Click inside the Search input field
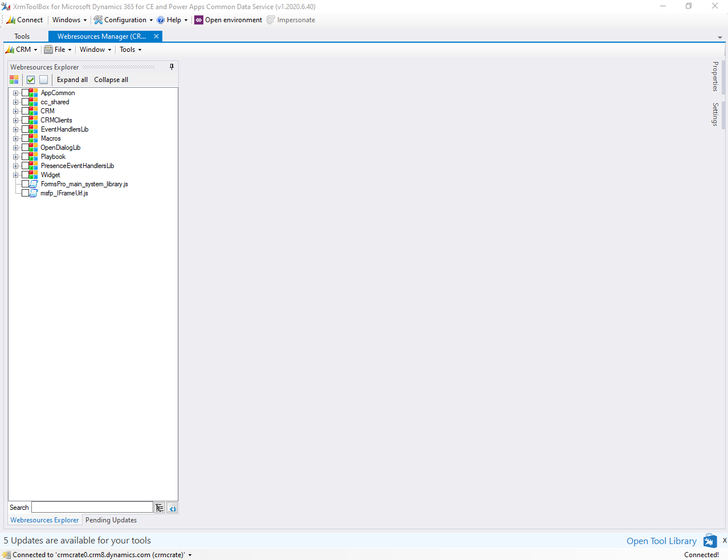The image size is (728, 560). [x=91, y=506]
